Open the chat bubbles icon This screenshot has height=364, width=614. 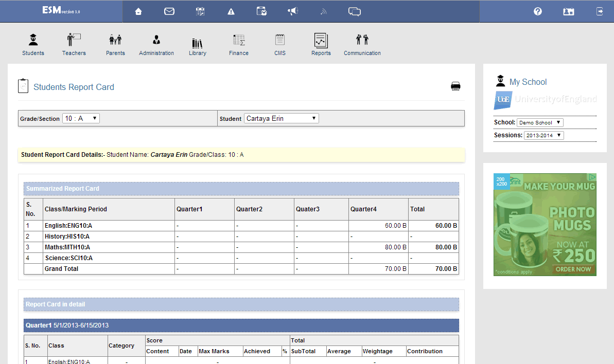(355, 11)
